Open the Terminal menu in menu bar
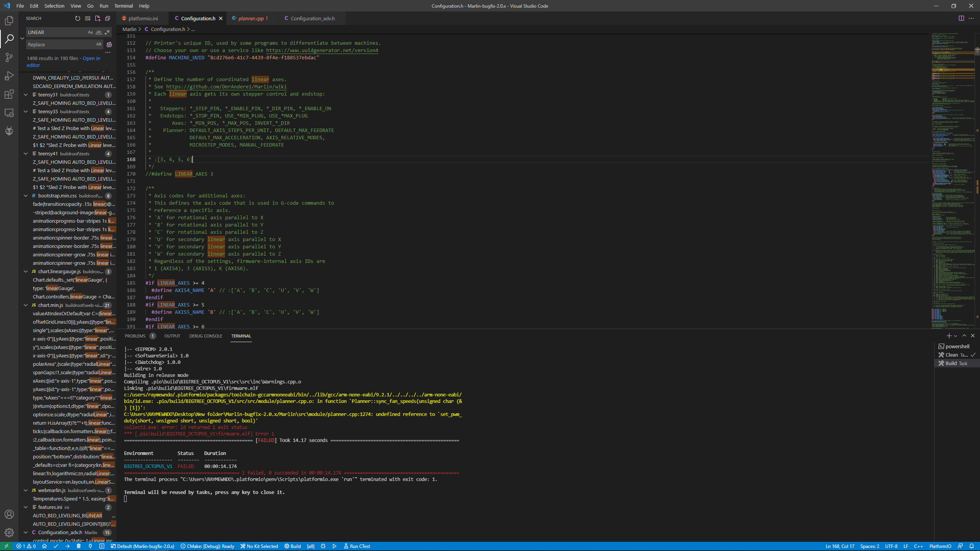Image resolution: width=980 pixels, height=551 pixels. pyautogui.click(x=123, y=6)
